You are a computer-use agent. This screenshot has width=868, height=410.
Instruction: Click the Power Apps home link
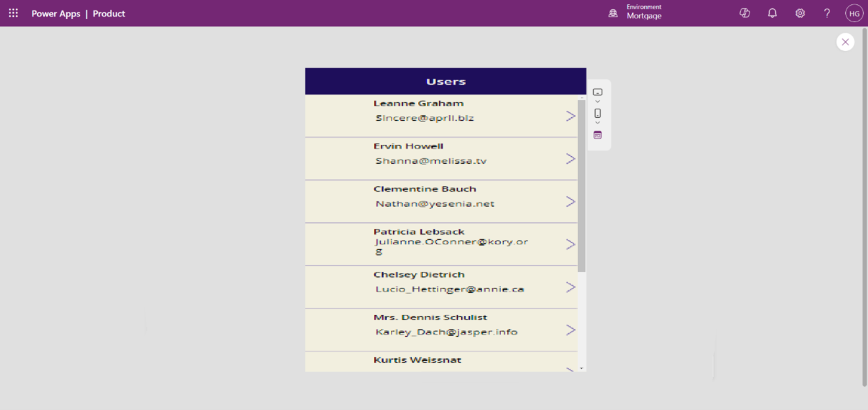tap(55, 13)
